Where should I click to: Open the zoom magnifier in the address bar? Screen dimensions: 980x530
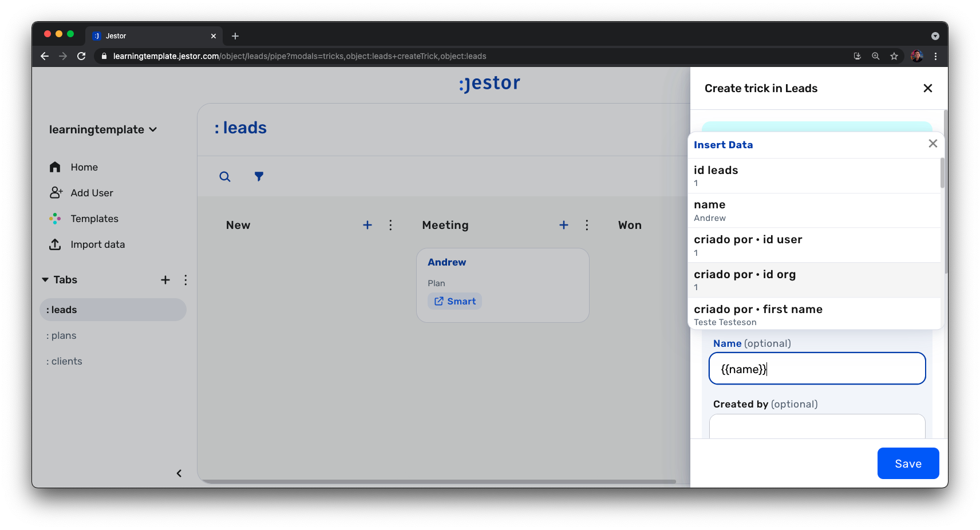point(876,56)
